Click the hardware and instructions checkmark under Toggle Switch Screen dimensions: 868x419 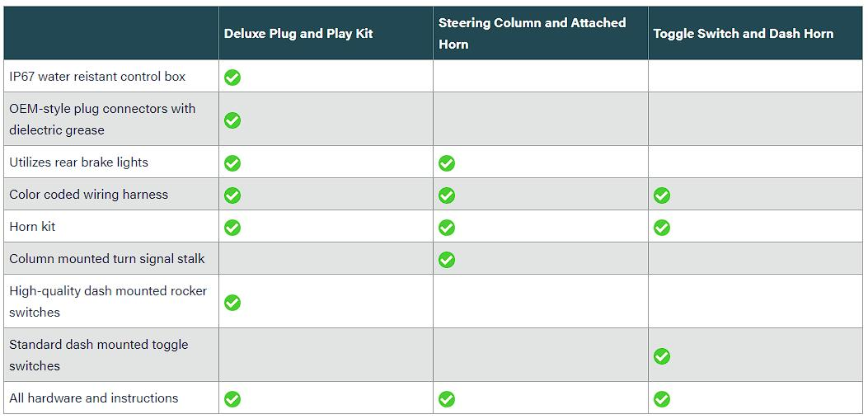pyautogui.click(x=662, y=399)
